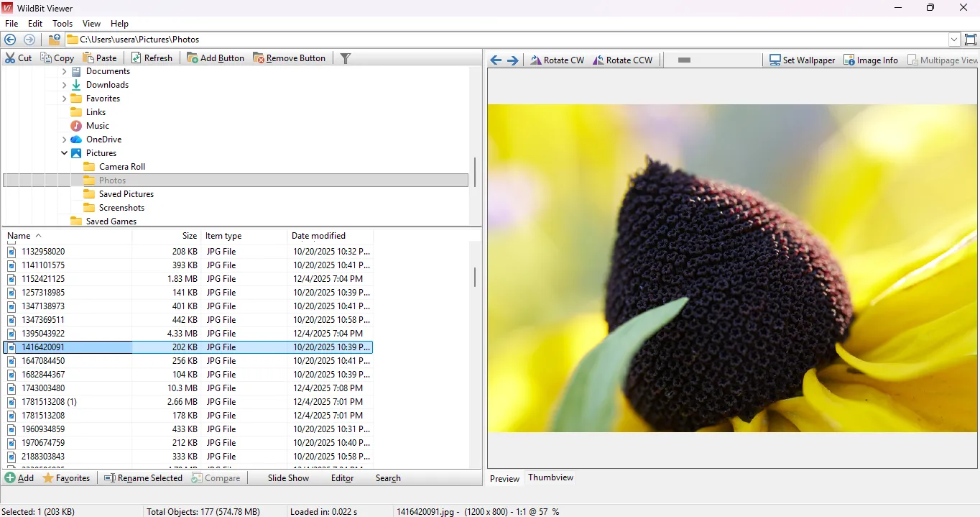Cut the selected file
This screenshot has height=517, width=980.
(x=18, y=58)
